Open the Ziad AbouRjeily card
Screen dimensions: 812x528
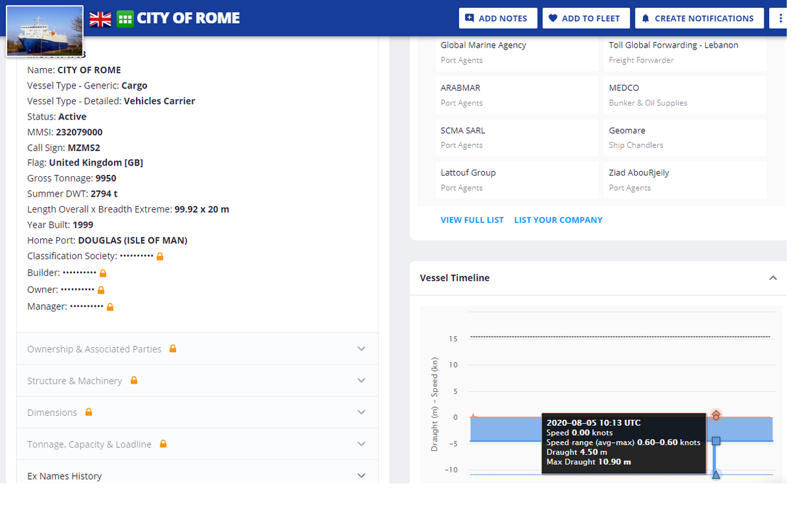coord(685,180)
